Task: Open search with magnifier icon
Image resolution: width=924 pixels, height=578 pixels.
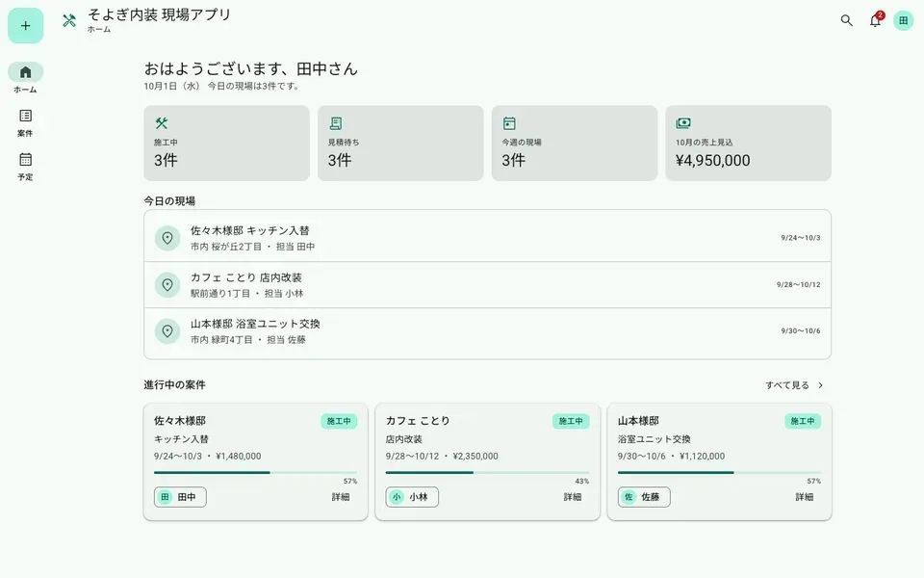Action: [x=846, y=20]
